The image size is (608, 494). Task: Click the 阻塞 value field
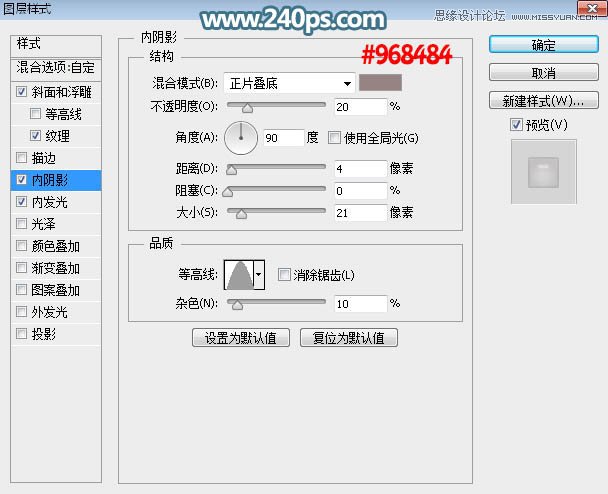(361, 191)
